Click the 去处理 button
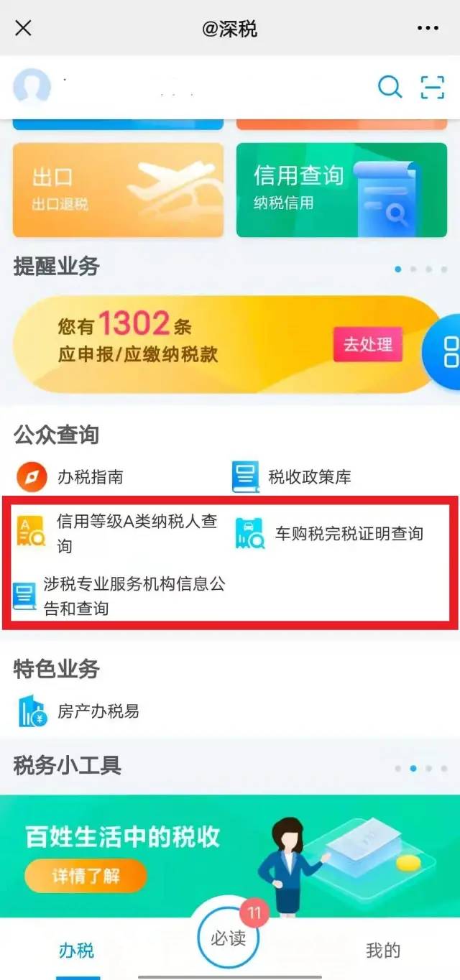Viewport: 460px width, 980px height. coord(367,344)
